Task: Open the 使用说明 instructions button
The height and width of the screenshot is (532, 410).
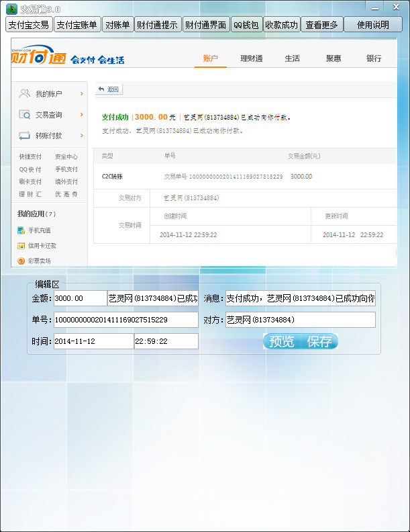Action: [372, 25]
